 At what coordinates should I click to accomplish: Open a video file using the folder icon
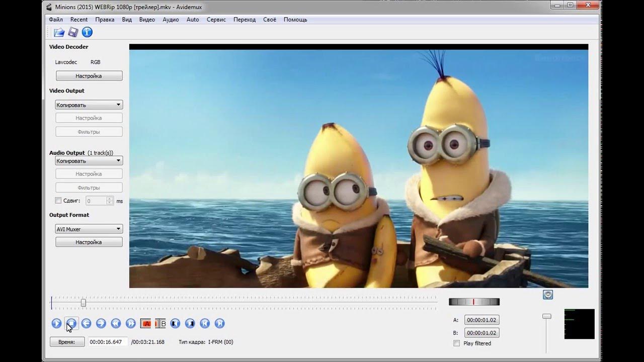click(59, 32)
